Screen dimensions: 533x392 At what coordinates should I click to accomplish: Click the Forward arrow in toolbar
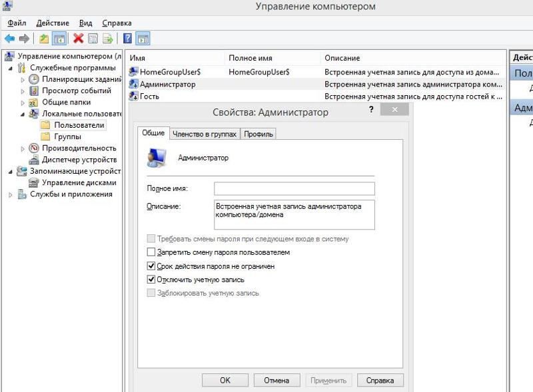24,39
